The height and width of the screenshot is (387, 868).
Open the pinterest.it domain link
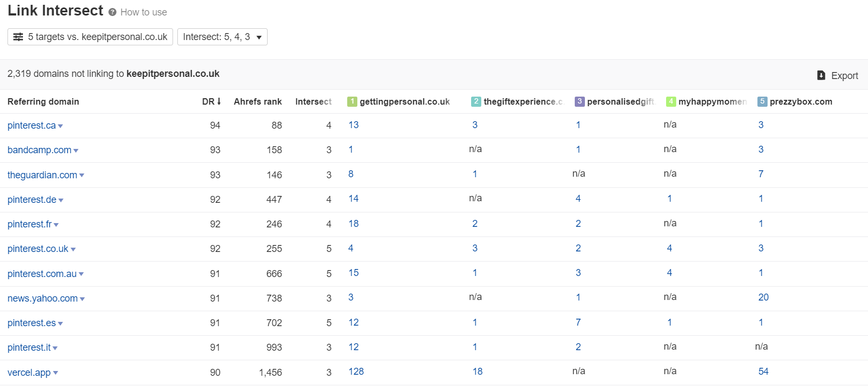click(x=29, y=347)
